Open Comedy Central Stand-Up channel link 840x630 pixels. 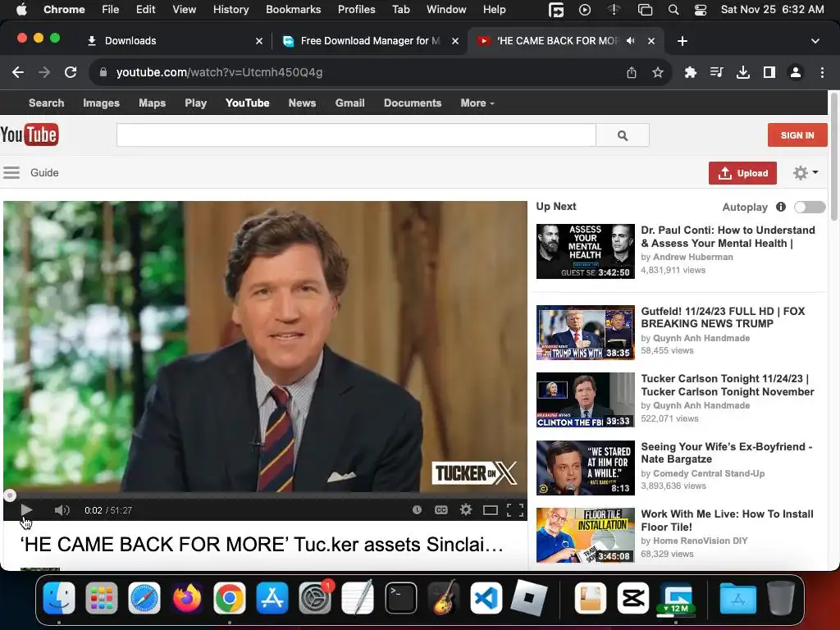[x=708, y=473]
